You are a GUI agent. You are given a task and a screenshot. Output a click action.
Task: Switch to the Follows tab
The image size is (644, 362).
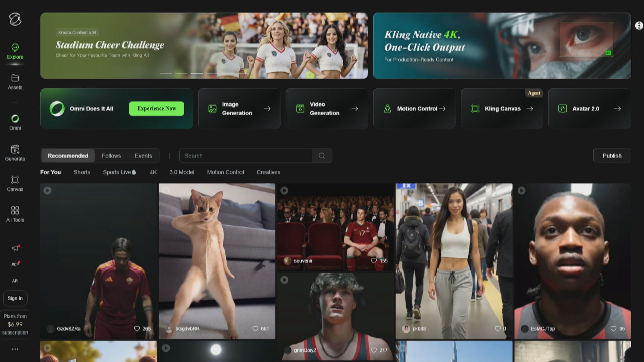[x=111, y=156]
